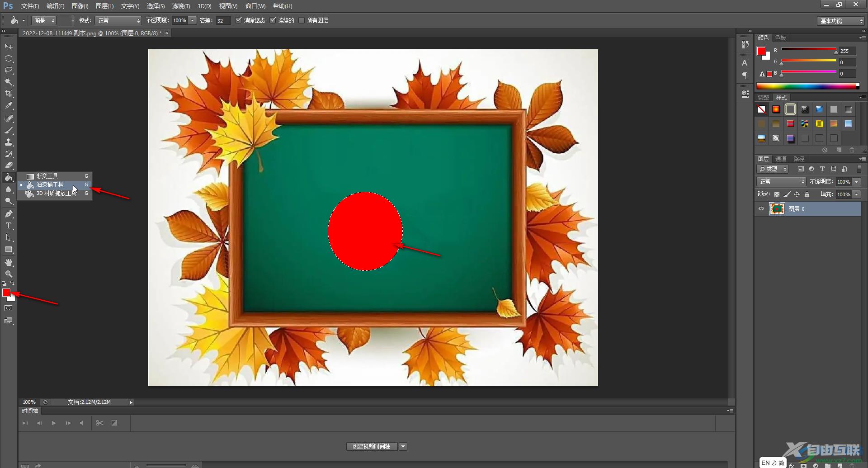The width and height of the screenshot is (868, 468).
Task: Hide 图层 0 with the eye icon
Action: tap(761, 209)
